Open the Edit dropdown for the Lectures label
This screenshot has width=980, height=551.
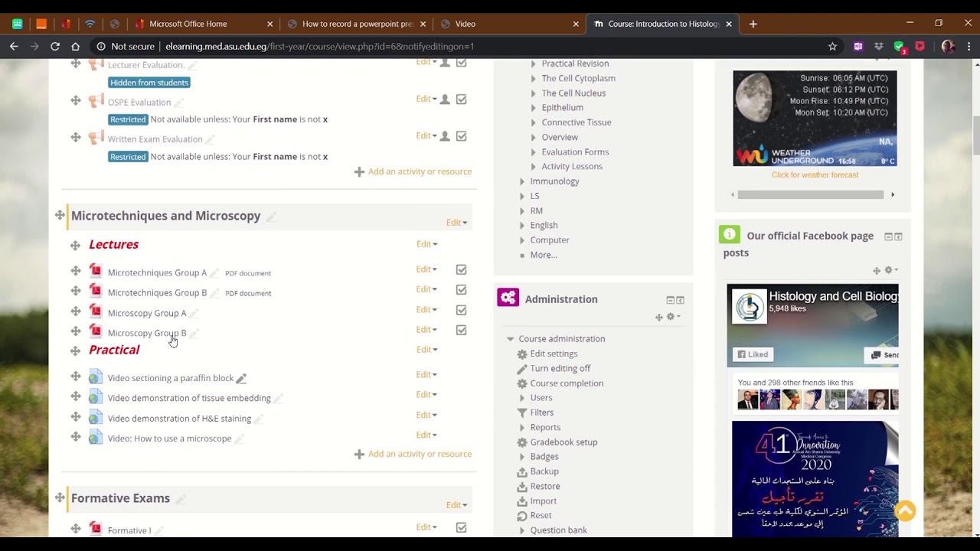(426, 244)
